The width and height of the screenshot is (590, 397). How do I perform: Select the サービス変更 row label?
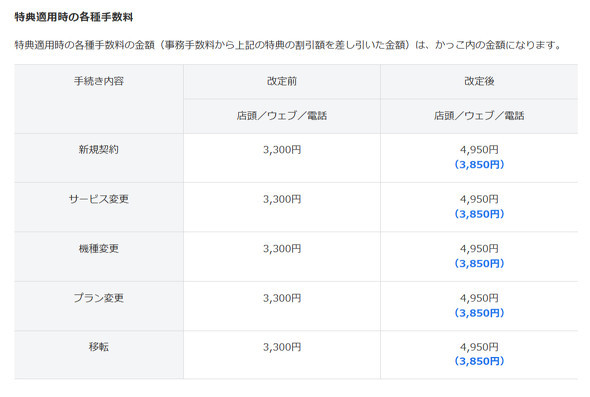(x=99, y=199)
